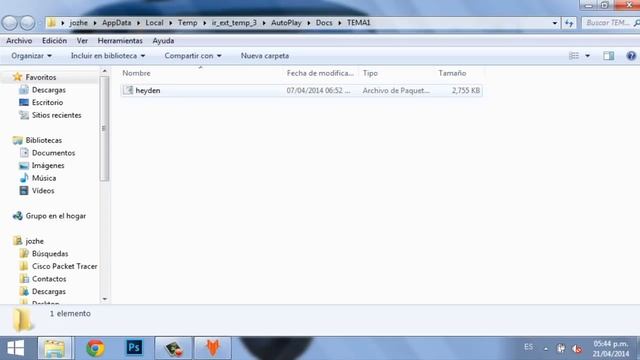Screen dimensions: 640x360
Task: Expand the Compartir con dropdown
Action: (193, 56)
